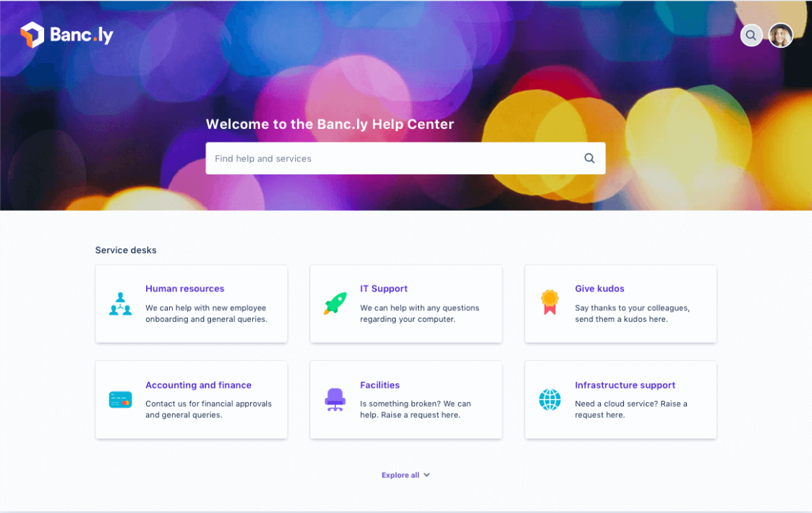Click the Accounting and finance card icon

click(x=120, y=399)
